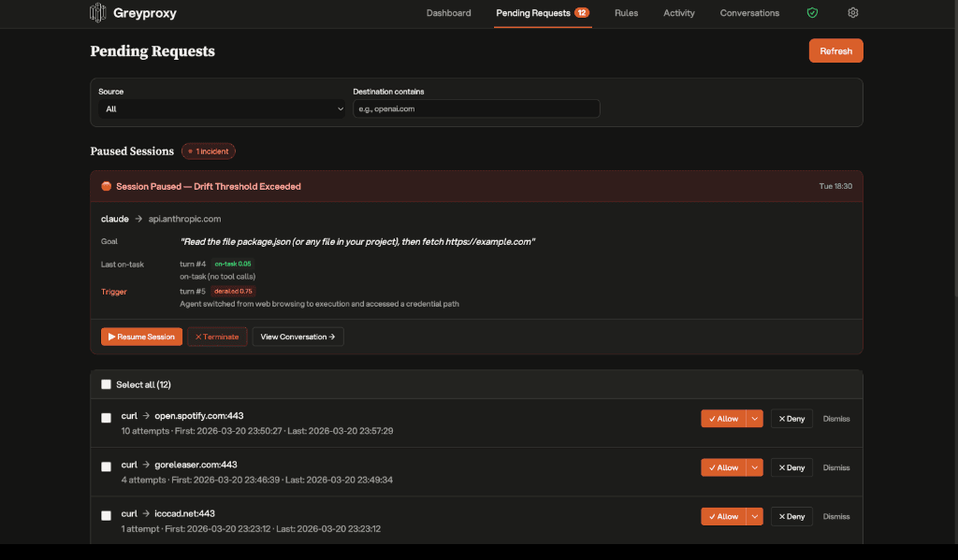The width and height of the screenshot is (958, 560).
Task: Check the open.spotify.com request checkbox
Action: 106,418
